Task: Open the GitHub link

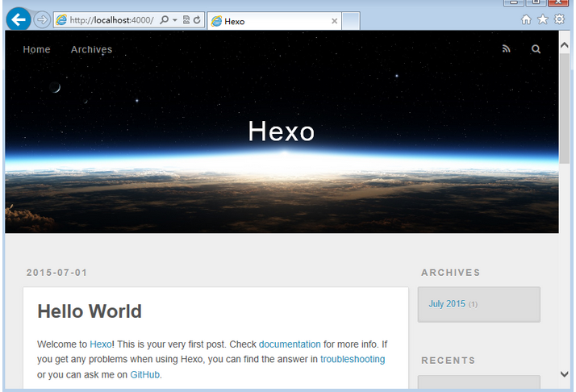Action: point(144,375)
